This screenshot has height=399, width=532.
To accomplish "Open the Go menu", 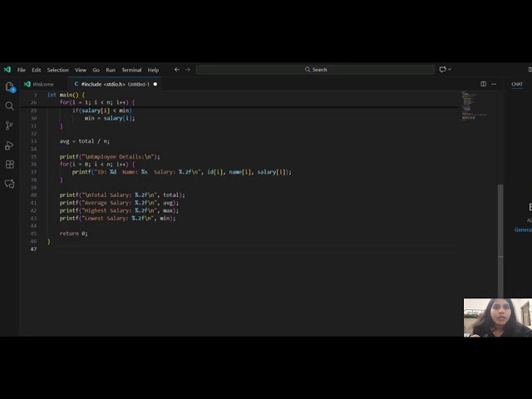I will 96,70.
